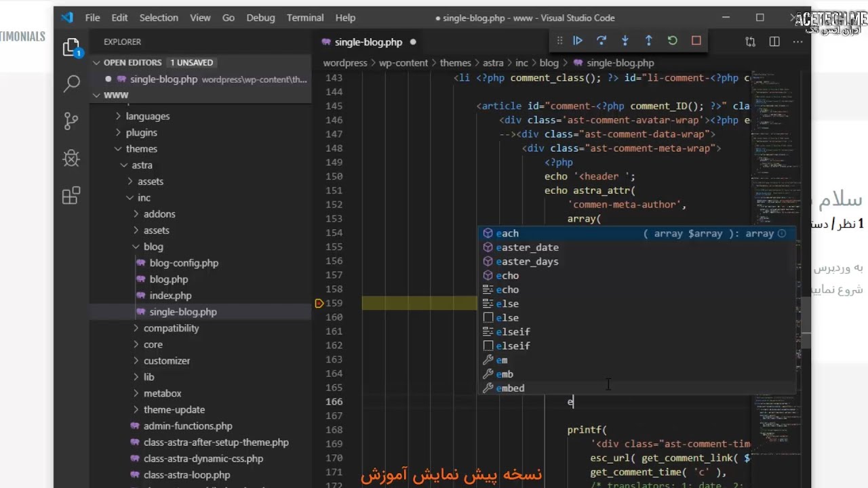Open the Extensions view
The width and height of the screenshot is (868, 488).
(71, 196)
